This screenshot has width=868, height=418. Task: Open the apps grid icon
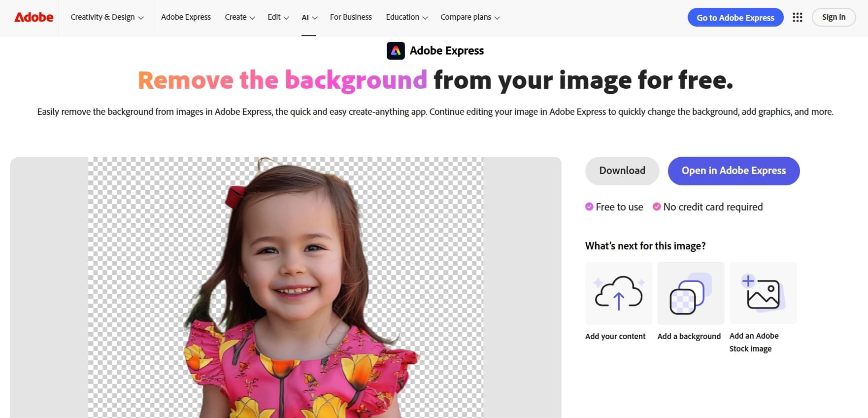798,17
